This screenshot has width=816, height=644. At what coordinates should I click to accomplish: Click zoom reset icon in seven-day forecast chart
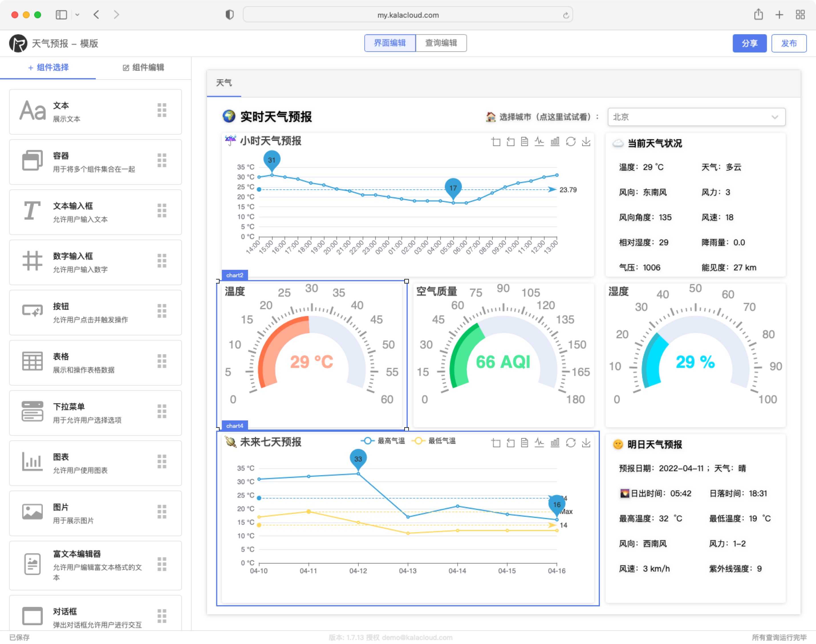pyautogui.click(x=510, y=443)
